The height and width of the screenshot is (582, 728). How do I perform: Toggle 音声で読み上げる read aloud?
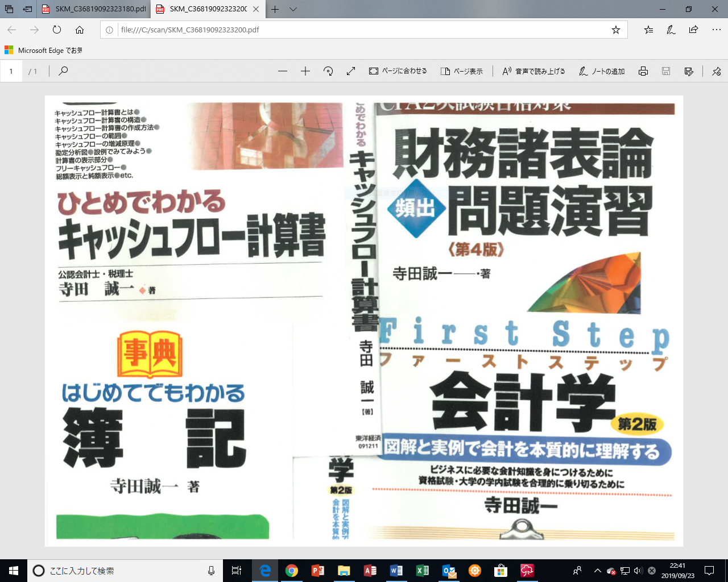[x=533, y=70]
